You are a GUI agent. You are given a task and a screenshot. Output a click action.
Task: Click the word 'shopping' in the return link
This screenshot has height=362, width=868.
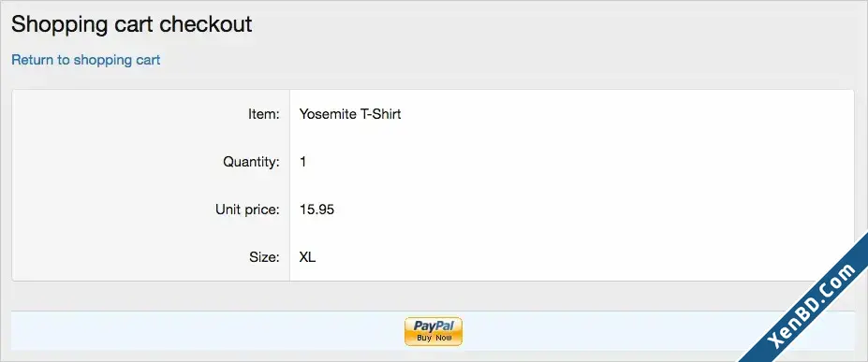103,60
